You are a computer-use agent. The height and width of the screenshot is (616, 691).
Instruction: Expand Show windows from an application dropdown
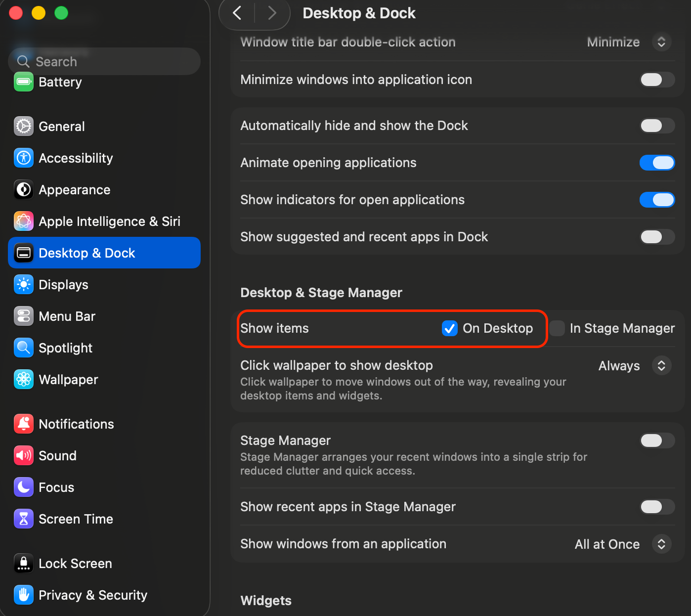point(661,544)
